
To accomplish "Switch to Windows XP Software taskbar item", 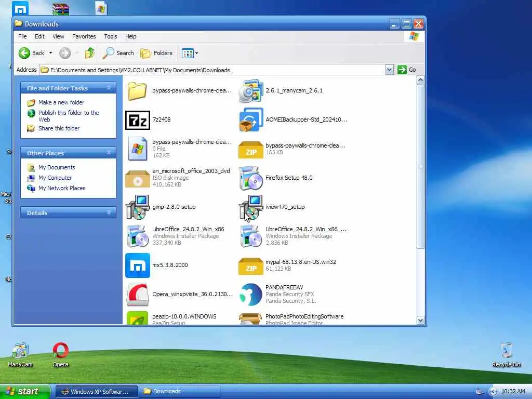I will (96, 392).
